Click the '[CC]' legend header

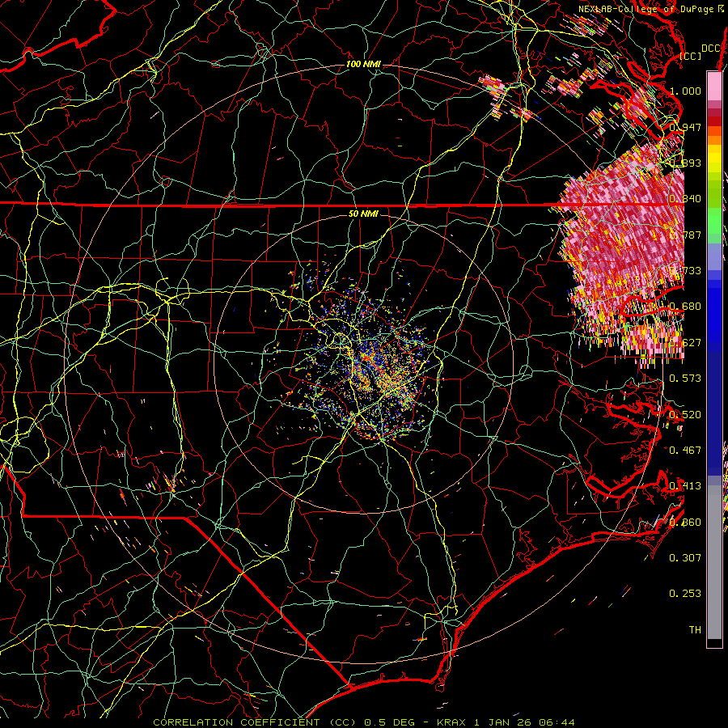pyautogui.click(x=691, y=57)
